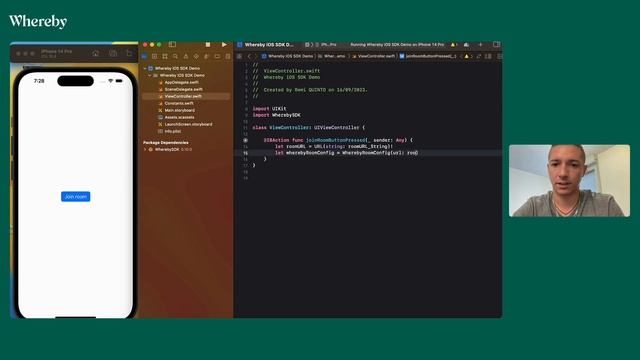
Task: Open the Find navigator magnifier
Action: (175, 56)
